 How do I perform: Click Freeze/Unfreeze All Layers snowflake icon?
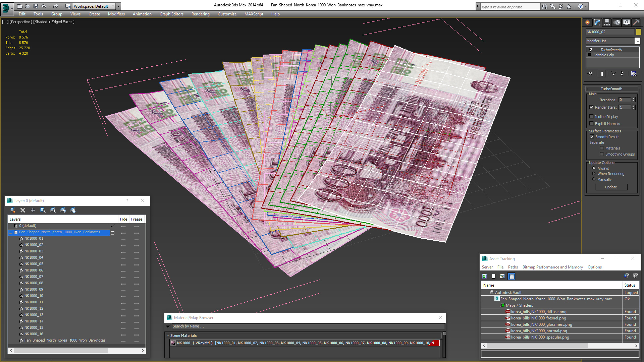click(73, 210)
